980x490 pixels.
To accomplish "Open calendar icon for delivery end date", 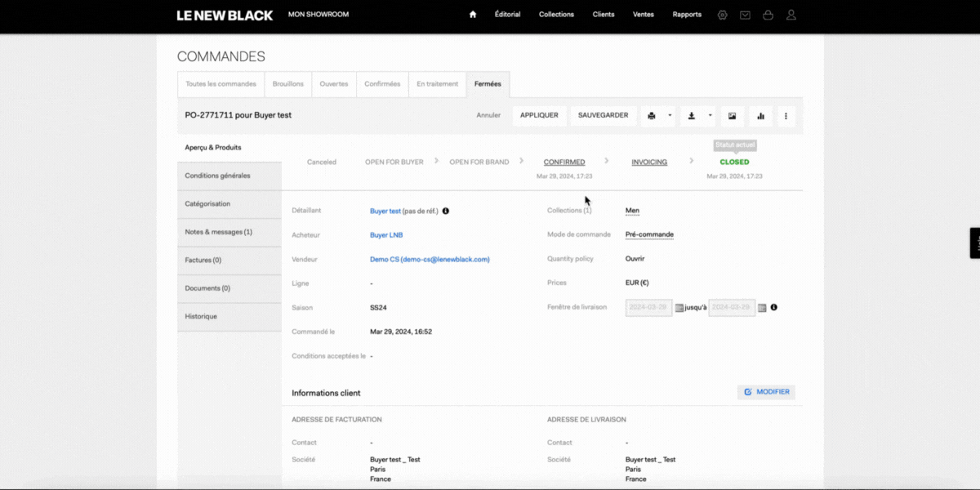I will point(762,308).
